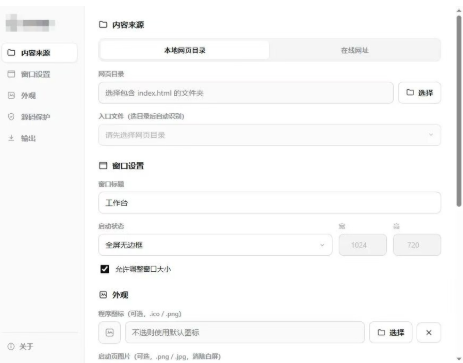Click the 启动页图片 label text
The image size is (463, 363).
pos(159,356)
